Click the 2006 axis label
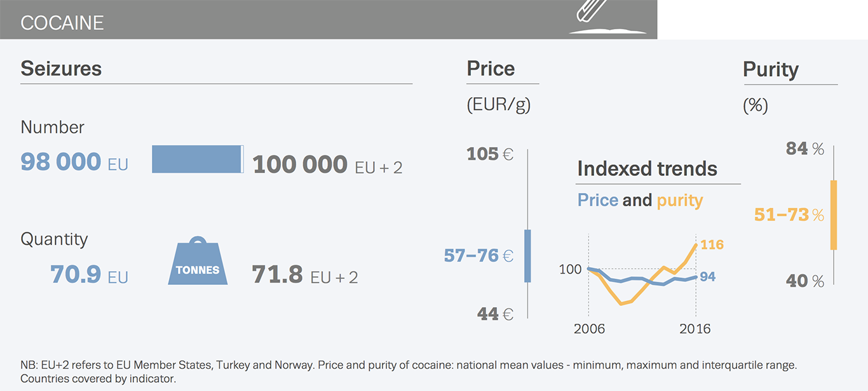868x391 pixels. pyautogui.click(x=589, y=329)
